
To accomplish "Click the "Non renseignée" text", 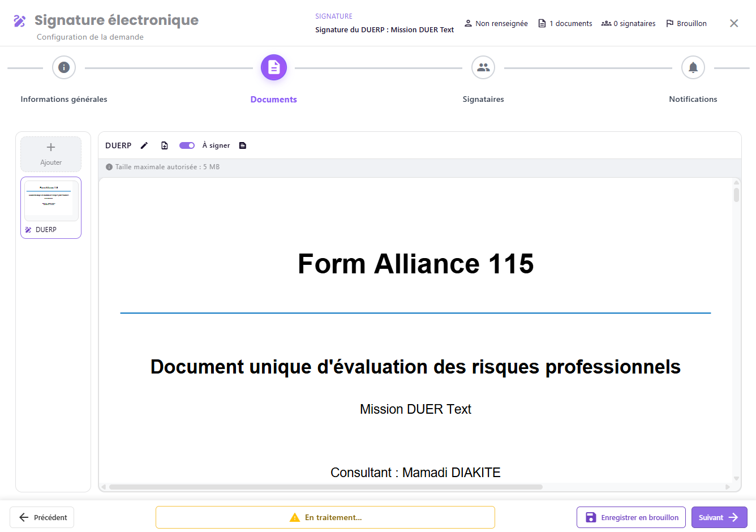I will [x=501, y=23].
